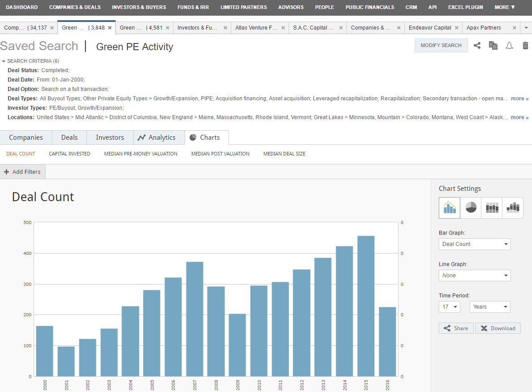This screenshot has height=392, width=532.
Task: Close the Companies & ... tab
Action: click(x=398, y=28)
